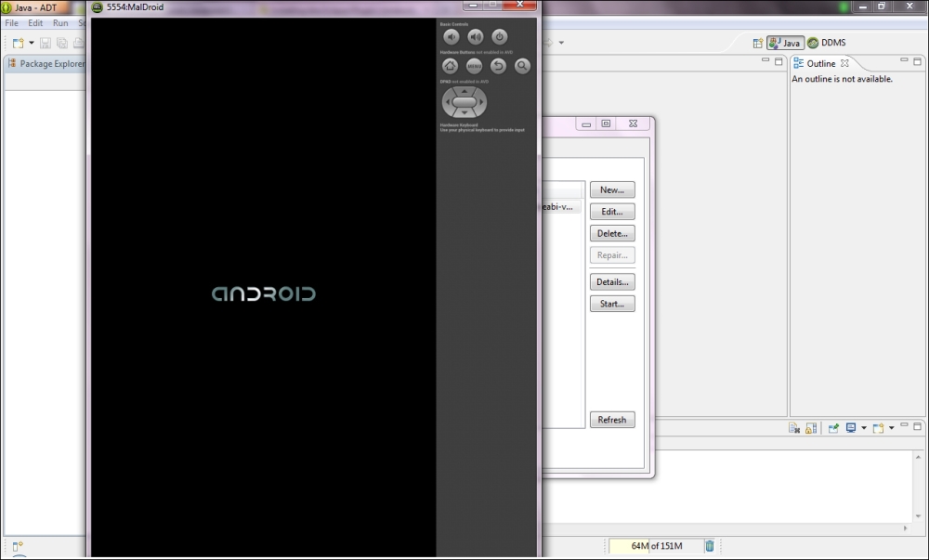Open the toolbar dropdown arrow beside the emulator window
This screenshot has height=560, width=929.
click(x=561, y=43)
